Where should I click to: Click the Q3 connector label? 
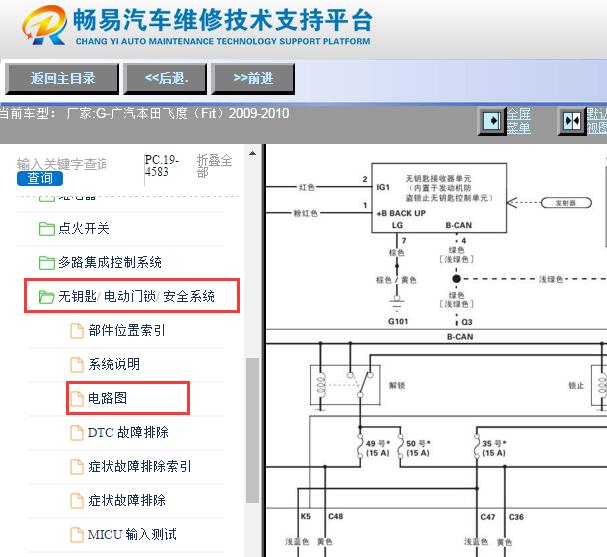467,322
